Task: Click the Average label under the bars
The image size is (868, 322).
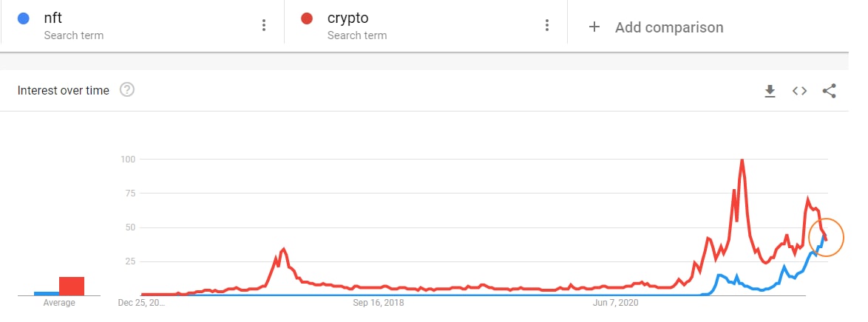Action: pyautogui.click(x=59, y=303)
